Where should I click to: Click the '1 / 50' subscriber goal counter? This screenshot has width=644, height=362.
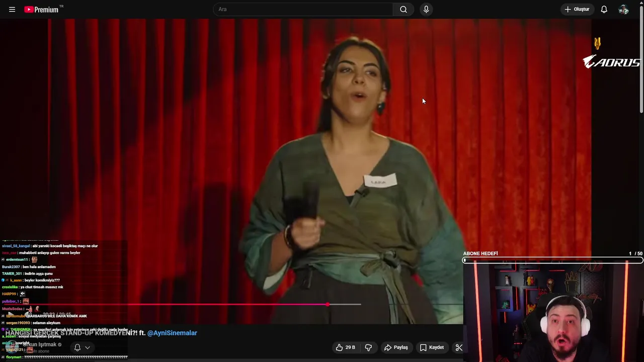(635, 254)
